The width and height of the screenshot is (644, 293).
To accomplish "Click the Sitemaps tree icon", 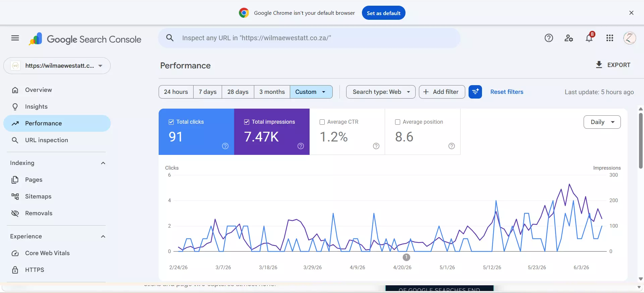I will click(15, 196).
